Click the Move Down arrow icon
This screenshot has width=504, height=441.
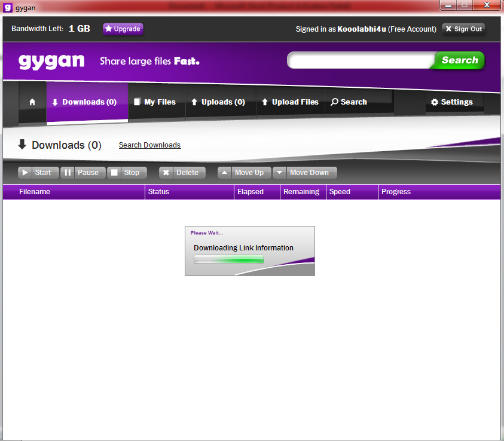pyautogui.click(x=279, y=173)
